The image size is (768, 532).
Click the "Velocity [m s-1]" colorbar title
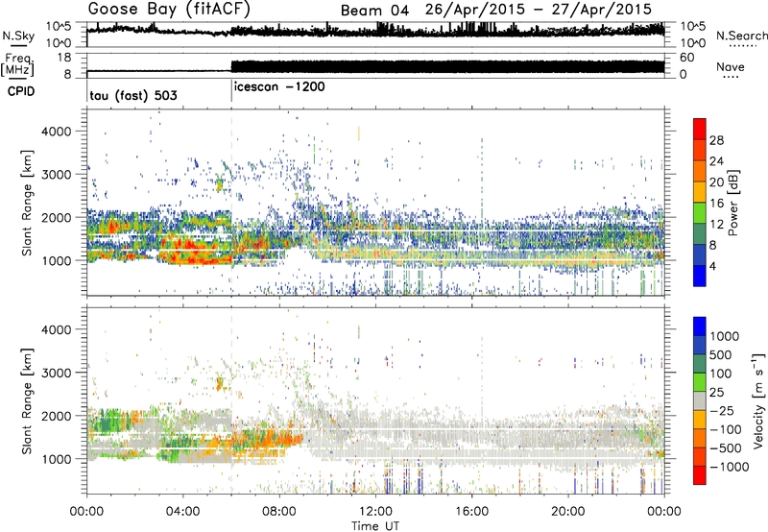coord(758,400)
